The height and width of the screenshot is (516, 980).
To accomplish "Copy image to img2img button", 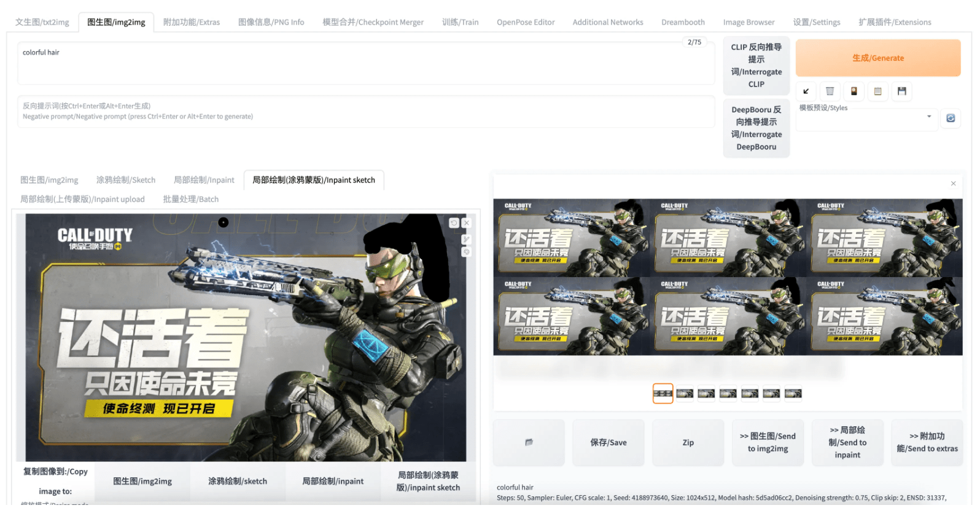I will [142, 481].
